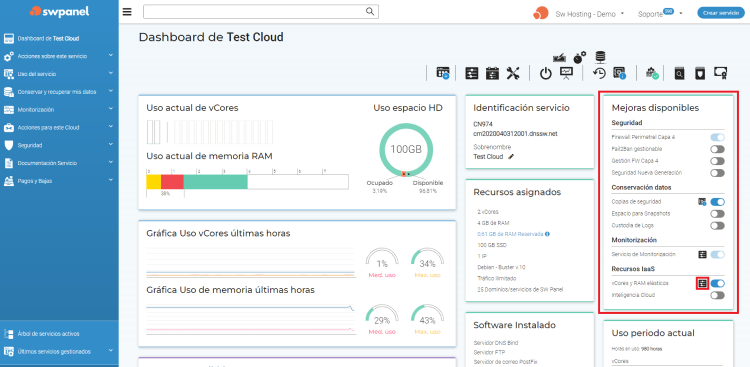Click the red segment of RAM usage bar
The height and width of the screenshot is (367, 750).
172,182
